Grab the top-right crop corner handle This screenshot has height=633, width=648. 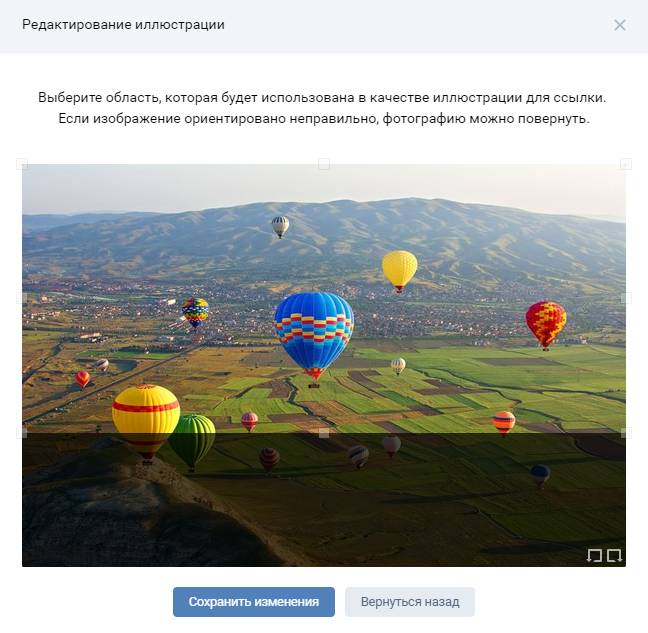point(626,164)
